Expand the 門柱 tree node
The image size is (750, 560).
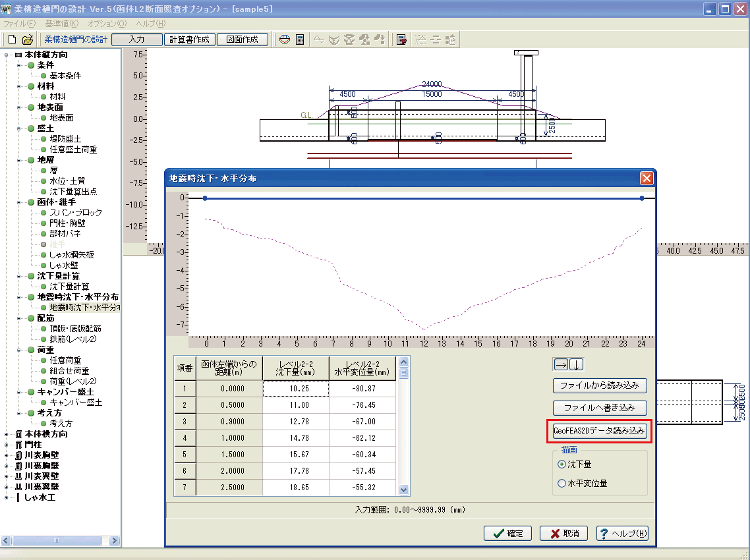pos(6,445)
